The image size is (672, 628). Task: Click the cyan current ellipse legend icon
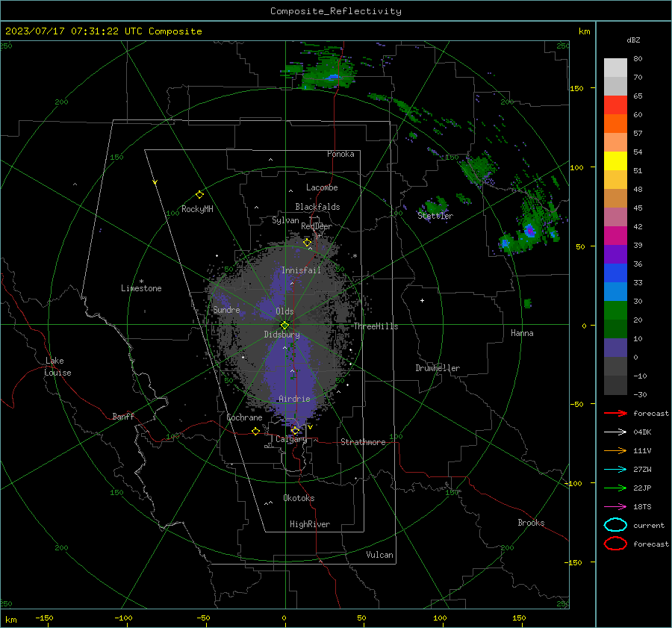pos(615,525)
